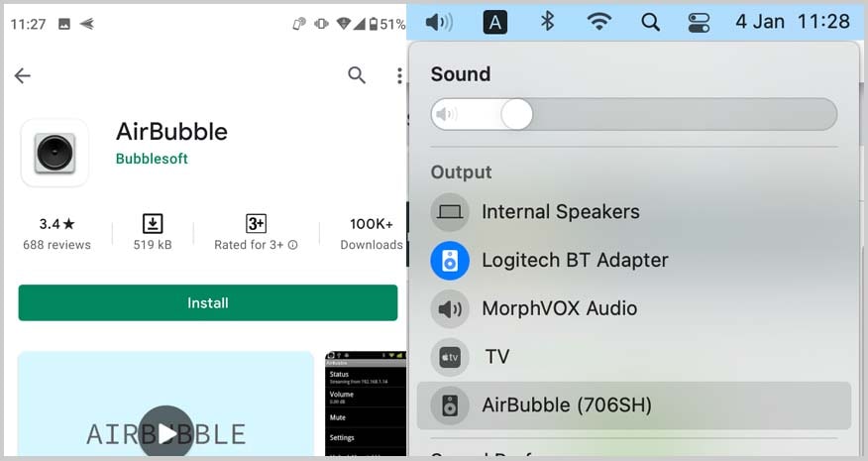Click the speaker icon inside volume slider
868x461 pixels.
pos(446,115)
